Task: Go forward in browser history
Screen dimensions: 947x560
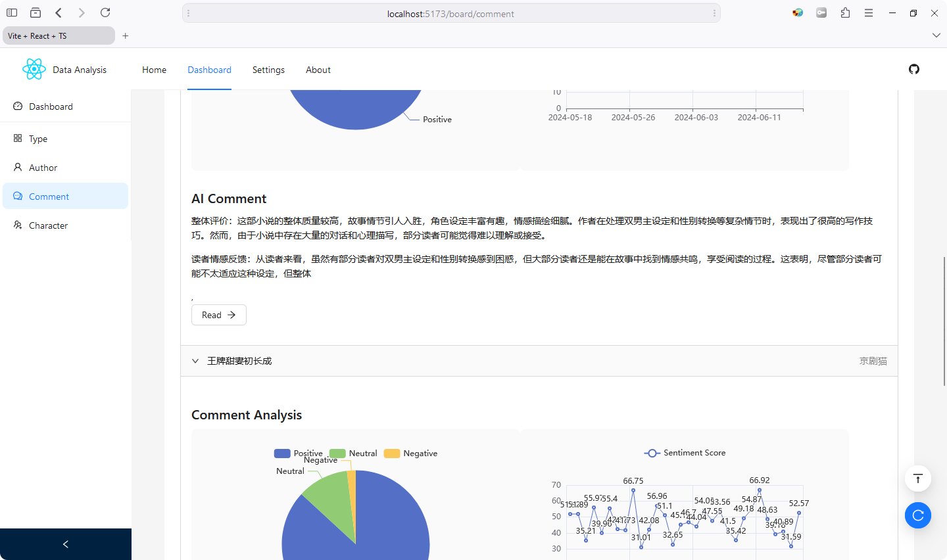Action: tap(82, 12)
